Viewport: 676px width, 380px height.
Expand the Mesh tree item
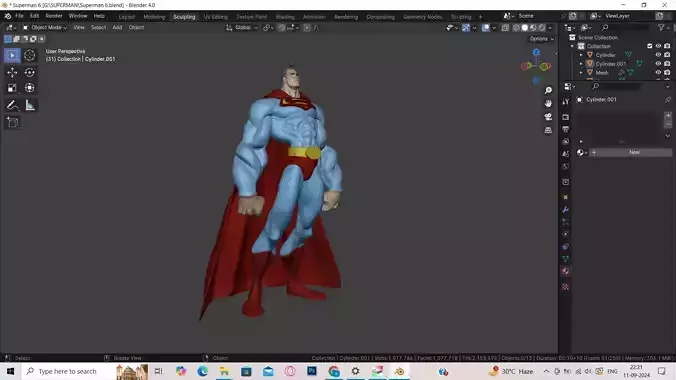pyautogui.click(x=581, y=72)
